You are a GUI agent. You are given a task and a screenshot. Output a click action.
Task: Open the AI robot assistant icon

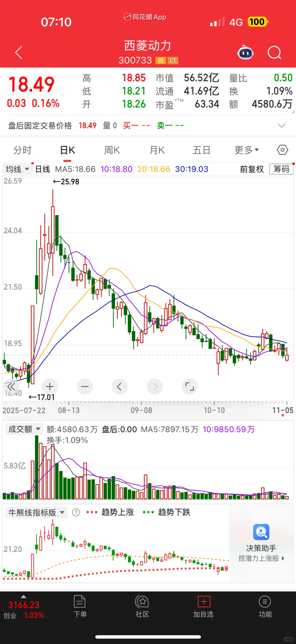pyautogui.click(x=245, y=52)
